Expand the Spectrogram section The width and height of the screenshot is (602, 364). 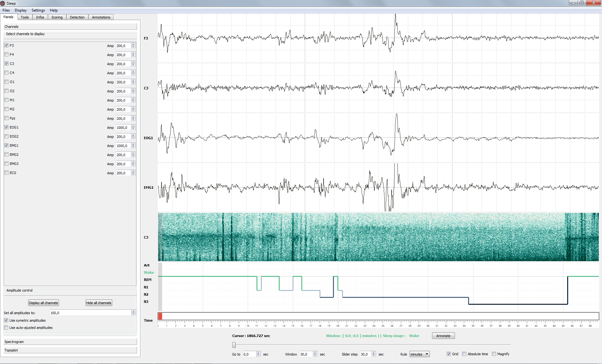(70, 342)
